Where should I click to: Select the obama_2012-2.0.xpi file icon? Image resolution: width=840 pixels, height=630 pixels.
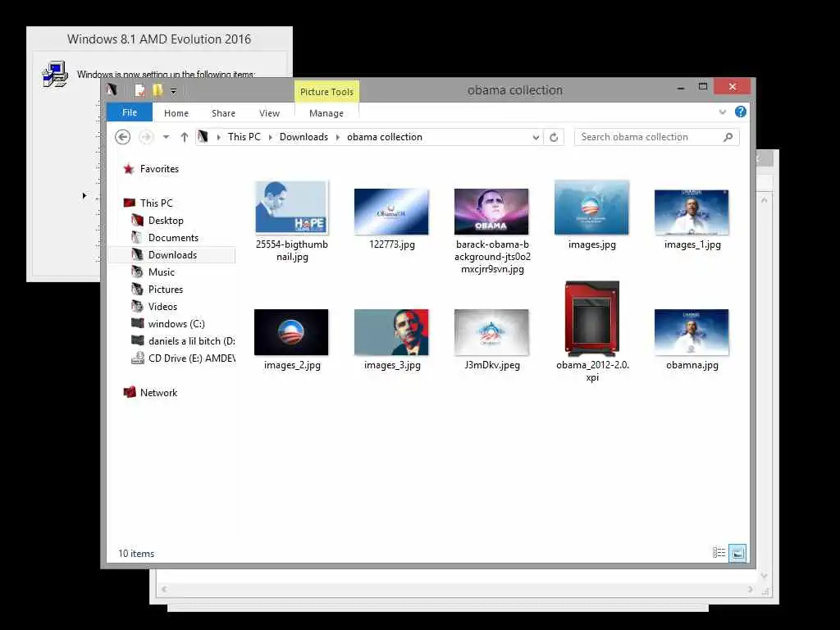[x=592, y=318]
